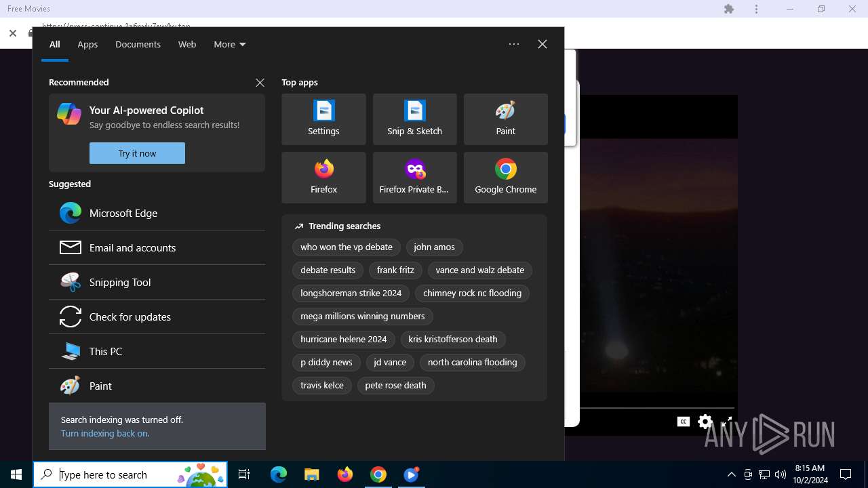Open volume control in tray
The image size is (868, 488).
[x=781, y=474]
